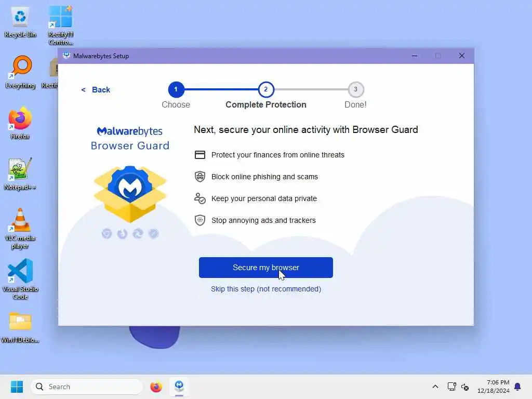Image resolution: width=532 pixels, height=399 pixels.
Task: Minimize the Malwarebytes Setup window
Action: point(415,56)
